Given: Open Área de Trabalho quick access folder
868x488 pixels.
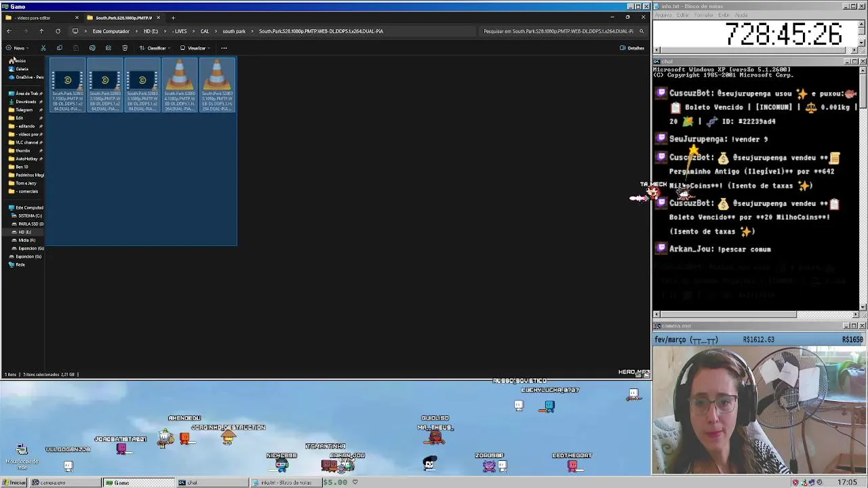Looking at the screenshot, I should pyautogui.click(x=24, y=94).
